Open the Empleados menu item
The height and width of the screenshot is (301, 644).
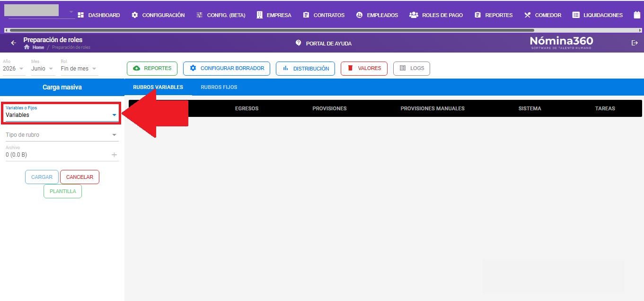377,15
